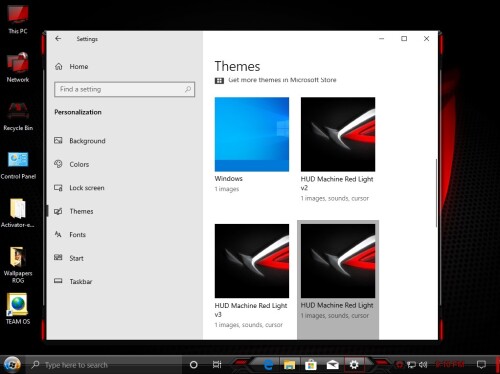Click the Task View taskbar icon
Viewport: 500px width, 374px height.
click(x=217, y=365)
